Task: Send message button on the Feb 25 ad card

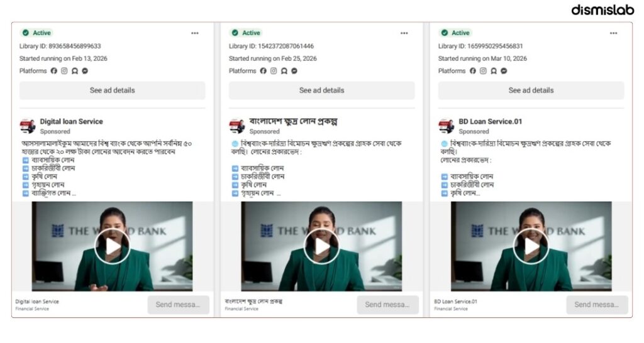Action: [x=387, y=305]
